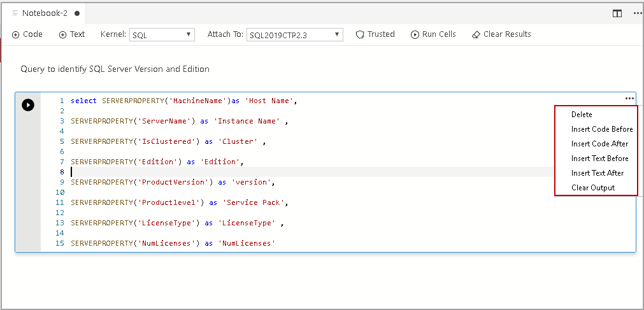Expand the Attach To SQL2019CTP2.3 dropdown

tap(294, 35)
